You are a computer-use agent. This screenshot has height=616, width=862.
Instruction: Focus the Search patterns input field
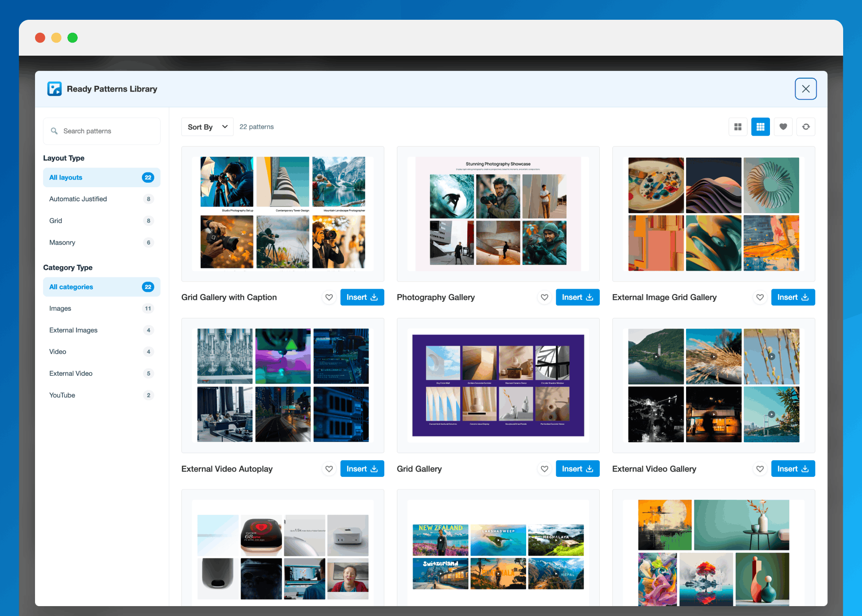point(101,131)
